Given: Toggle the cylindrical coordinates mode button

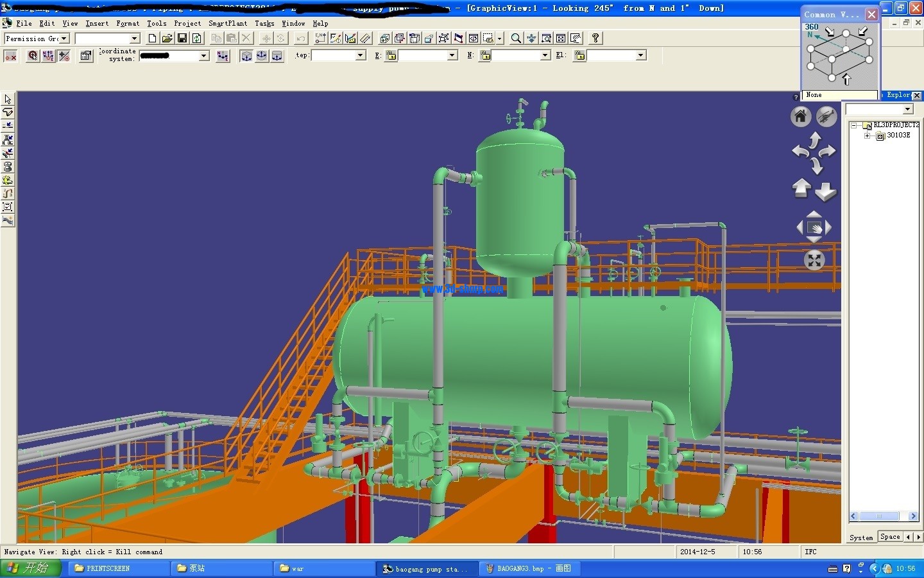Looking at the screenshot, I should [277, 56].
